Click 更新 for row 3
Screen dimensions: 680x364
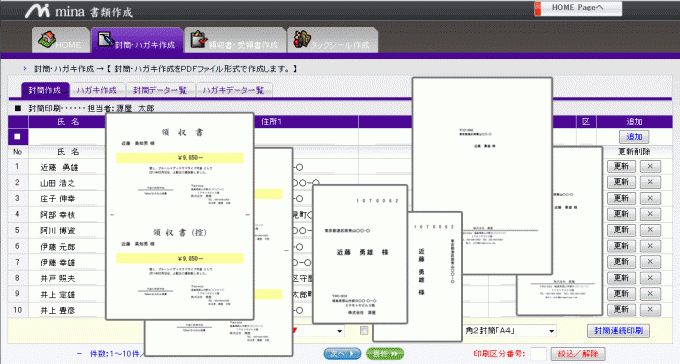tap(621, 198)
